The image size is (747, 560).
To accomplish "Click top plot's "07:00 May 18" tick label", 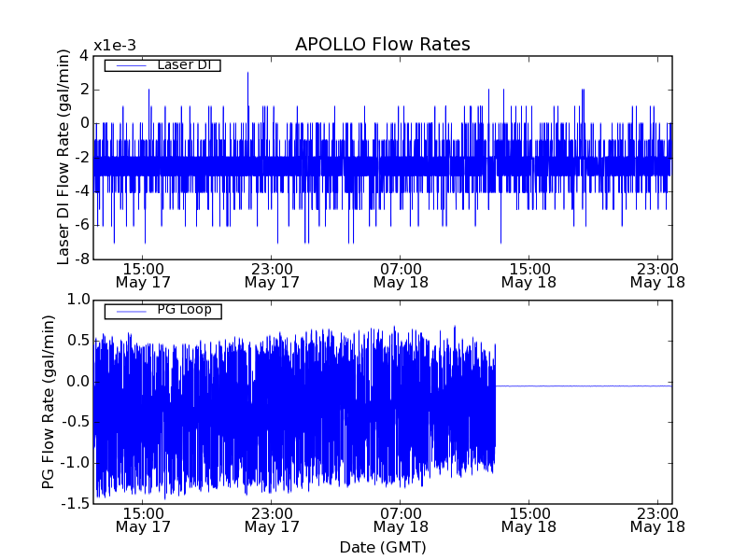I will point(400,274).
